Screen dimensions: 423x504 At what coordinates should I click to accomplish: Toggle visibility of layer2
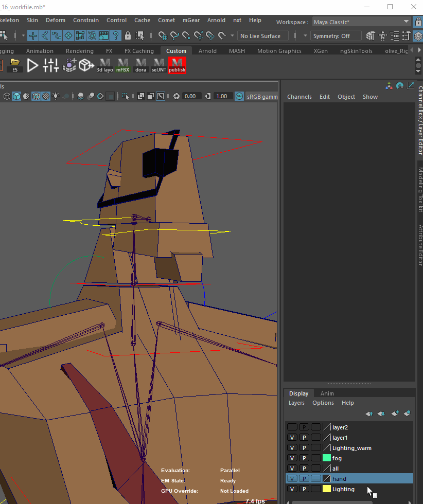pyautogui.click(x=292, y=427)
